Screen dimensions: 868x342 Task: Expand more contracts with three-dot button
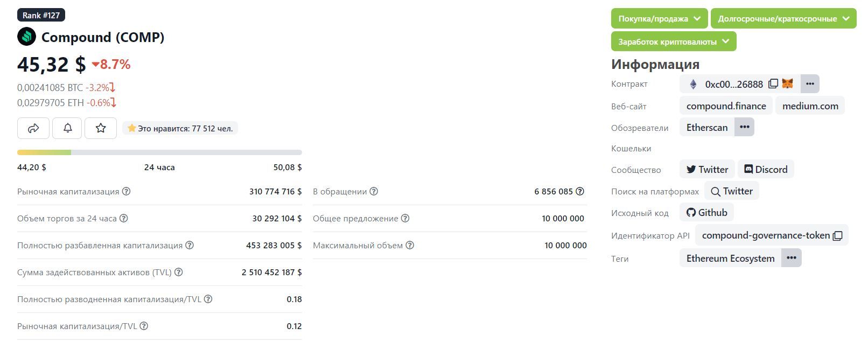pyautogui.click(x=810, y=84)
